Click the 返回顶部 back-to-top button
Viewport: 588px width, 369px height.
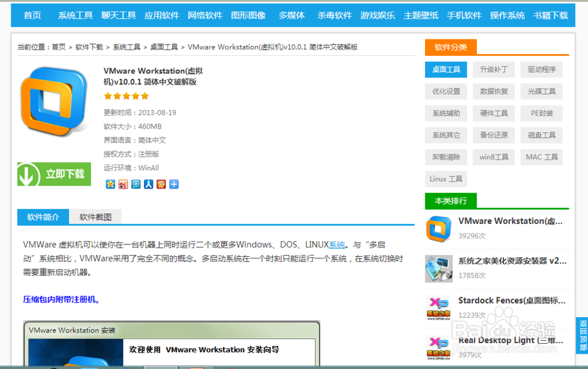coord(582,336)
